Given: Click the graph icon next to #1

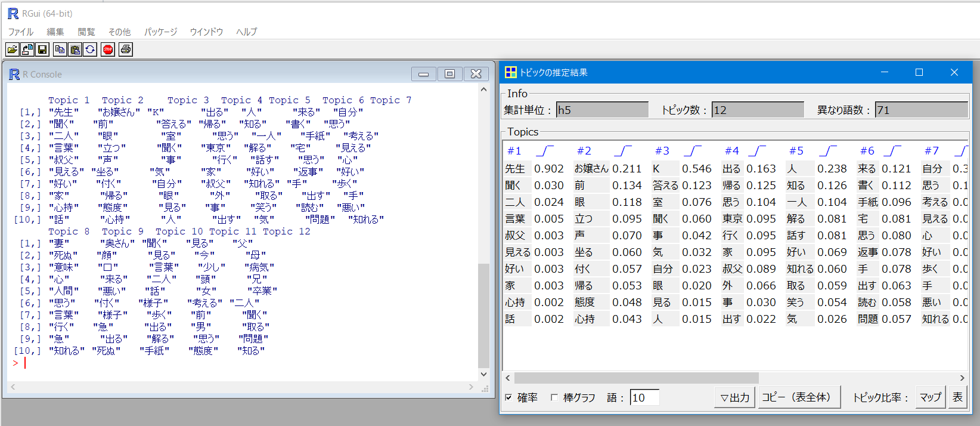Looking at the screenshot, I should [545, 150].
